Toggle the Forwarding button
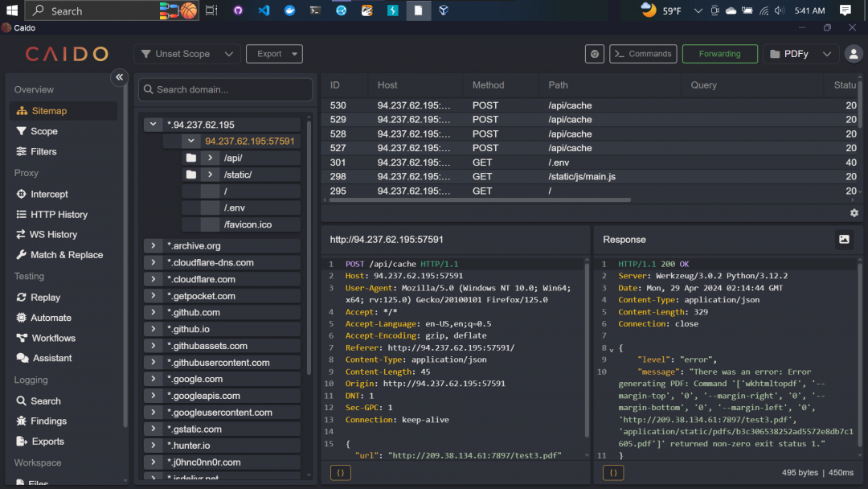Screen dimensions: 868x489 point(719,54)
